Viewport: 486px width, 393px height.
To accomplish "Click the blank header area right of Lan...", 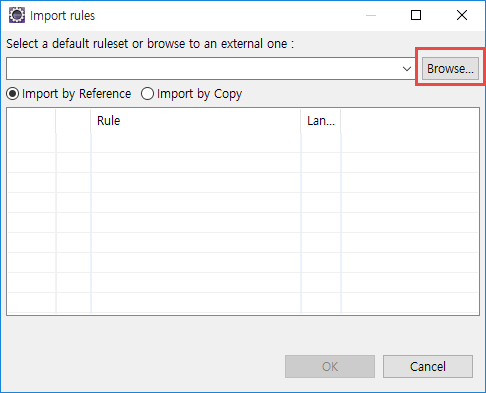I will (410, 121).
